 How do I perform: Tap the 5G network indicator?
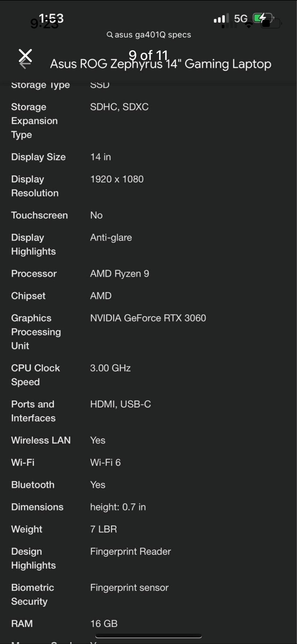(241, 19)
